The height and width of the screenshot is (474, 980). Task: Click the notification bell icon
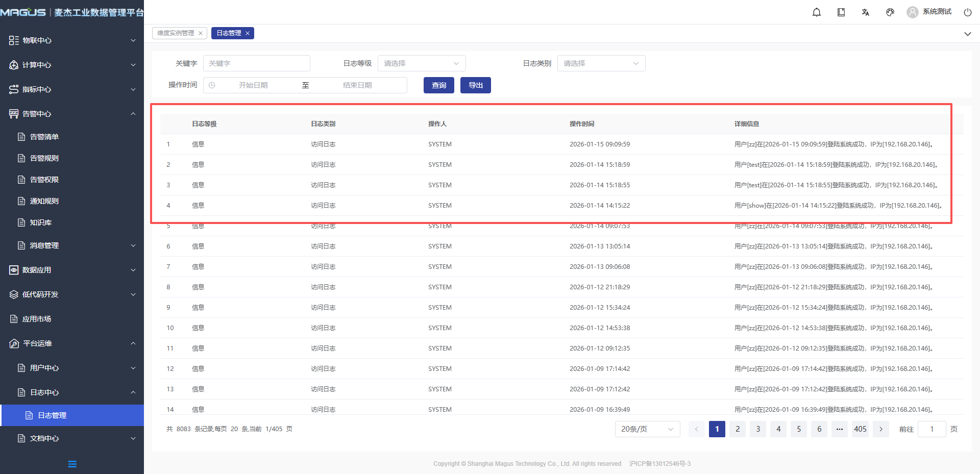817,12
